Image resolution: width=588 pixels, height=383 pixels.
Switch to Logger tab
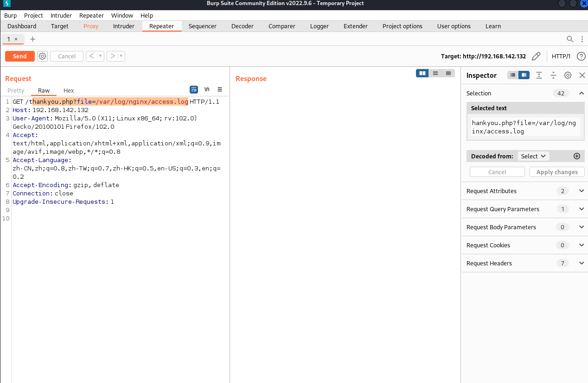point(320,26)
